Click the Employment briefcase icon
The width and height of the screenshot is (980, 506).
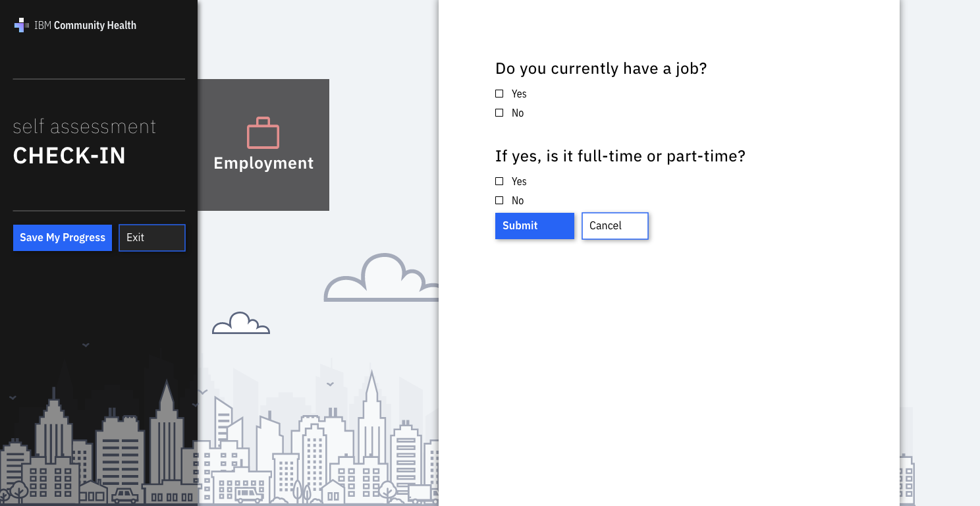[263, 133]
